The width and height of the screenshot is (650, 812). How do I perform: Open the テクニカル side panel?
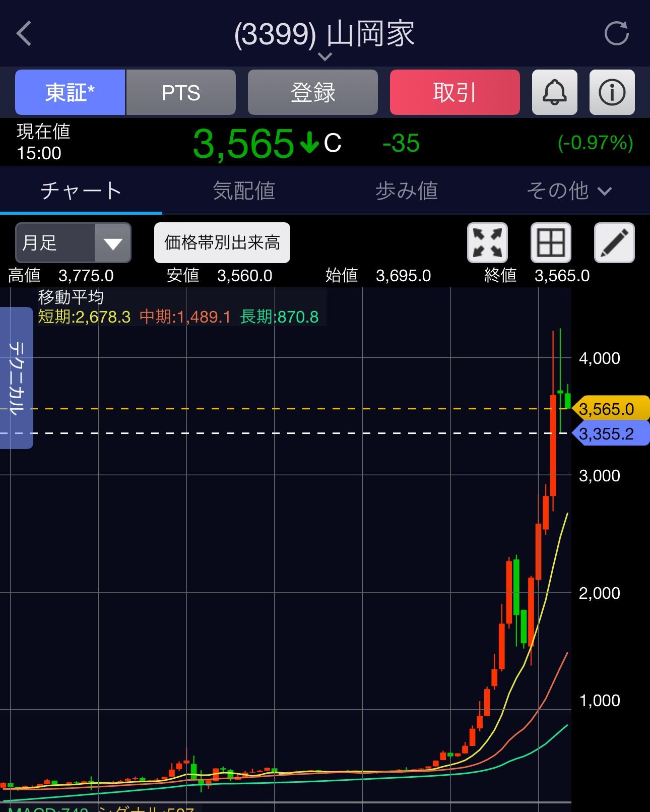click(17, 378)
